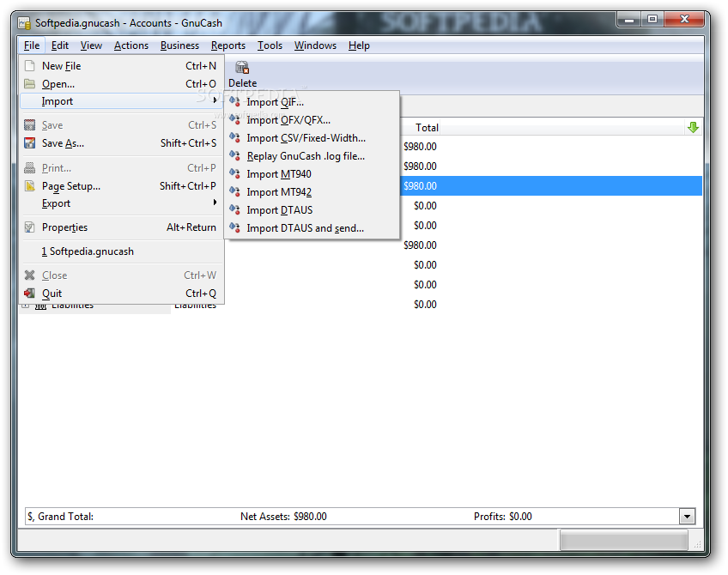Select the Export menu entry
The height and width of the screenshot is (575, 728).
122,203
